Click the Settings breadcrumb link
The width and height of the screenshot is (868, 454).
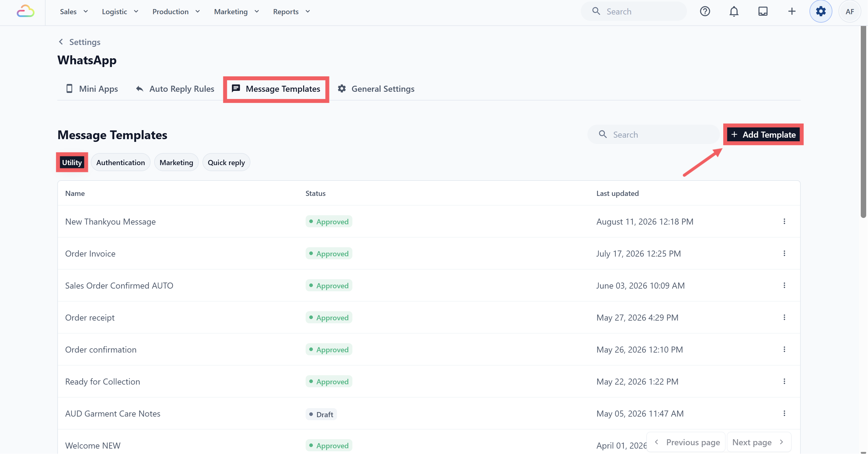84,42
